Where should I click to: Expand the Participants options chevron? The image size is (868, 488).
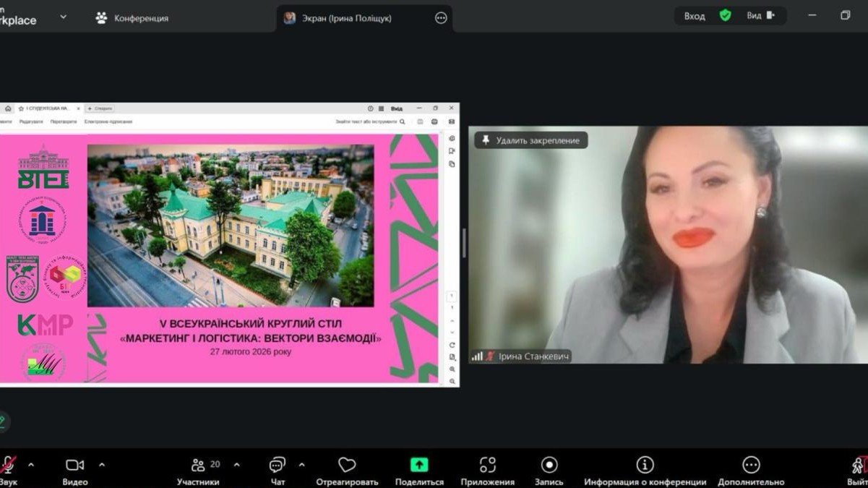click(x=236, y=465)
